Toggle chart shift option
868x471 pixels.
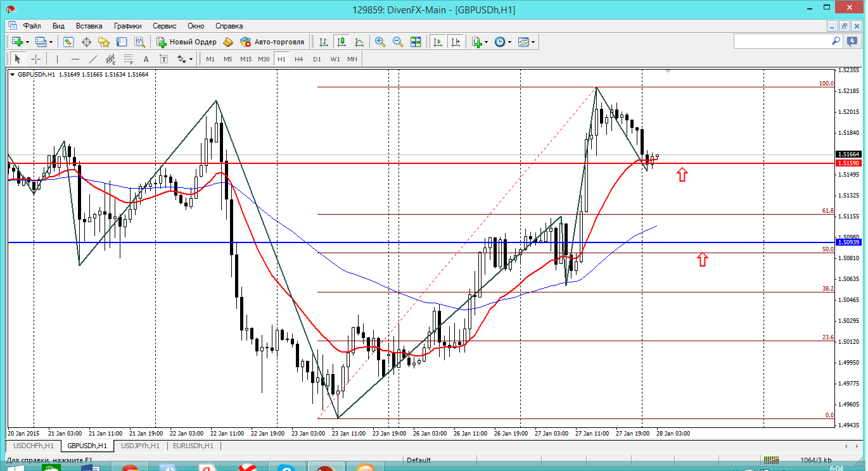coord(455,42)
